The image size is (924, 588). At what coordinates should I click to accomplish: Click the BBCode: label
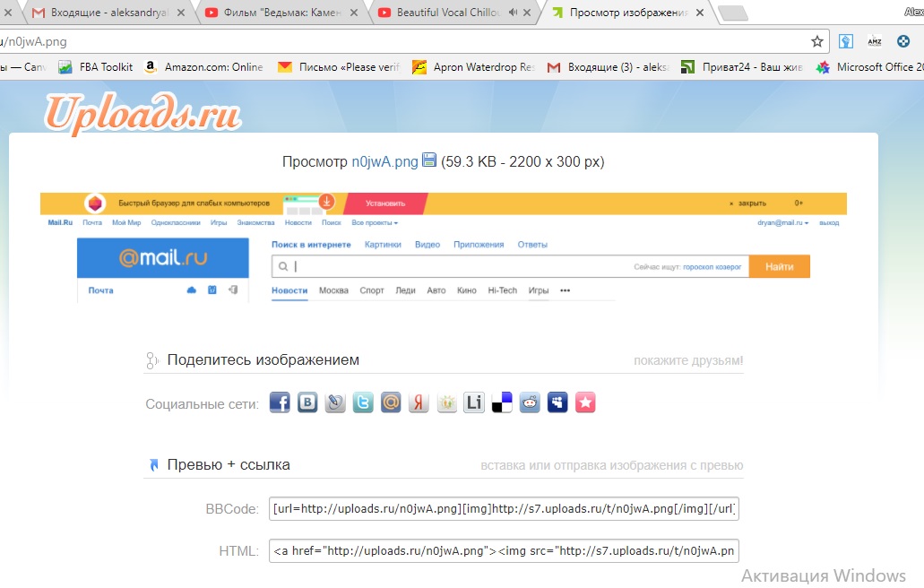(x=232, y=509)
